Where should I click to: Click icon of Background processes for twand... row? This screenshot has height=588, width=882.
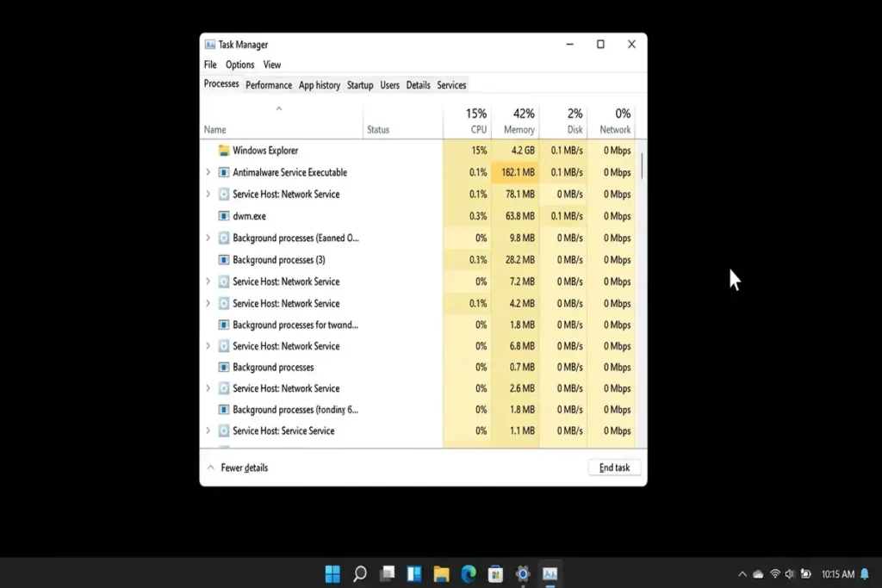pos(223,325)
